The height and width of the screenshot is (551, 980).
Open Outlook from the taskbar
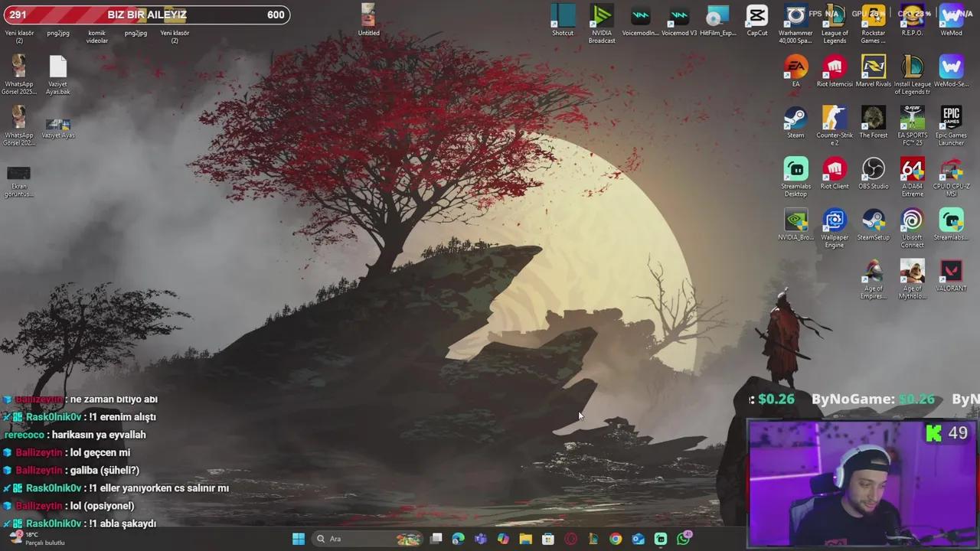tap(639, 539)
